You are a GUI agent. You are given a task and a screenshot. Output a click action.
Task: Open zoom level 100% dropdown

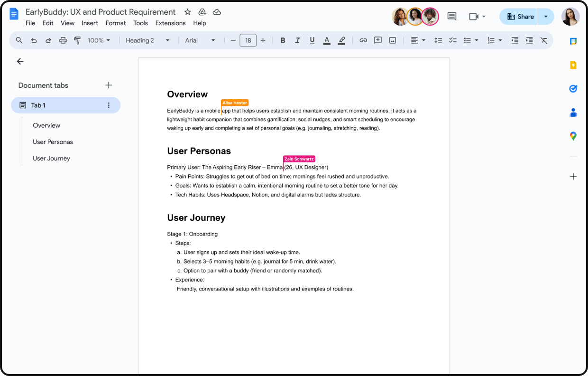[x=99, y=40]
